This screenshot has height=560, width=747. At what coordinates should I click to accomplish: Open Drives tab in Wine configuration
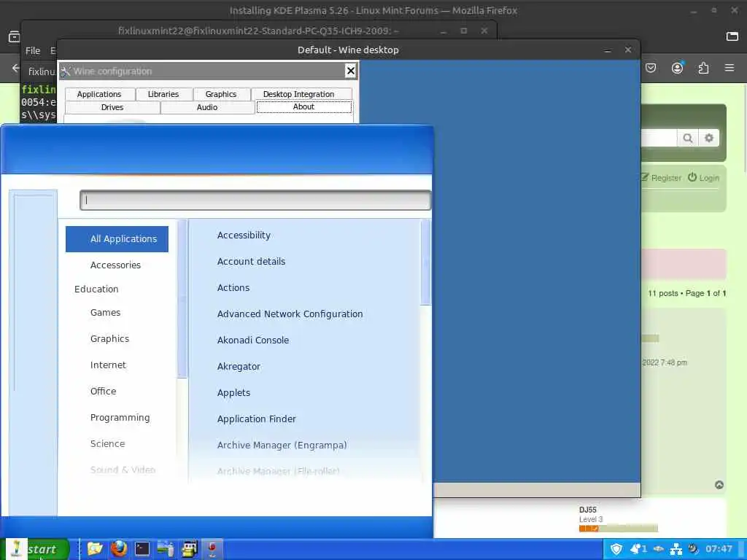[x=112, y=107]
